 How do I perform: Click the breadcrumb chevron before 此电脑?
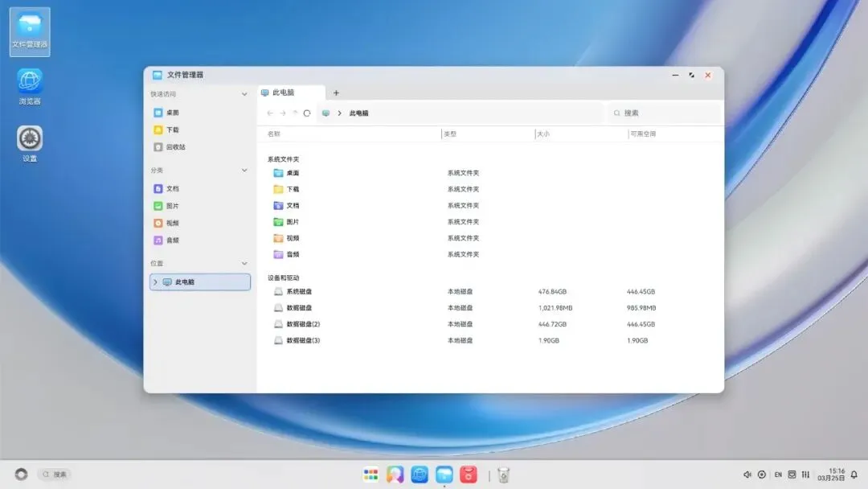click(339, 113)
